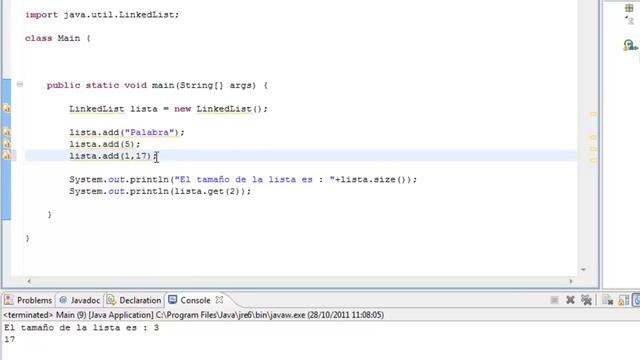Click console output 'El tamaño de la lista es : 3'
640x360 pixels.
[x=82, y=328]
